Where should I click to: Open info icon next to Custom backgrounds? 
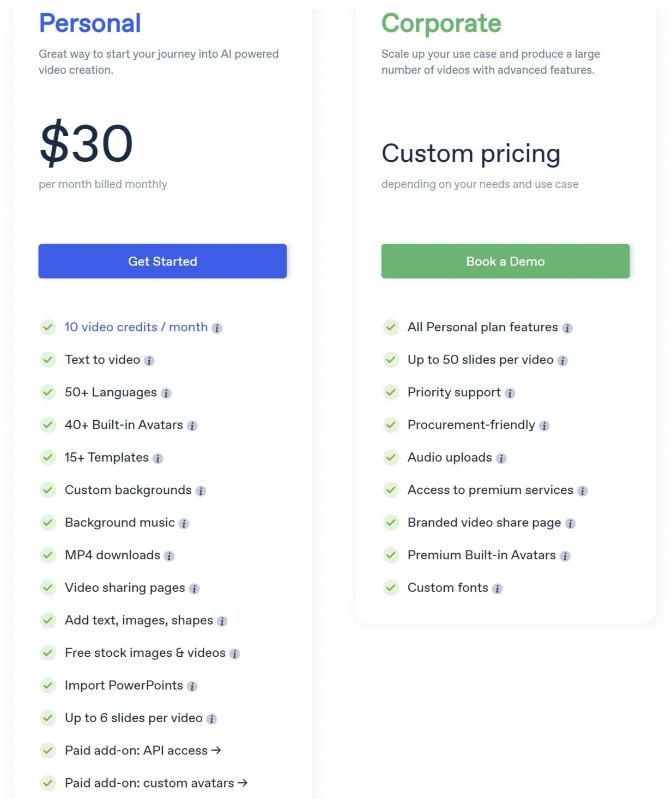point(201,491)
